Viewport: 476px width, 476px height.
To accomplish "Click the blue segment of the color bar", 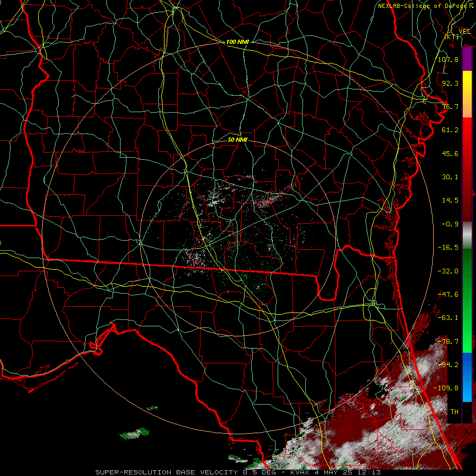I will (467, 377).
